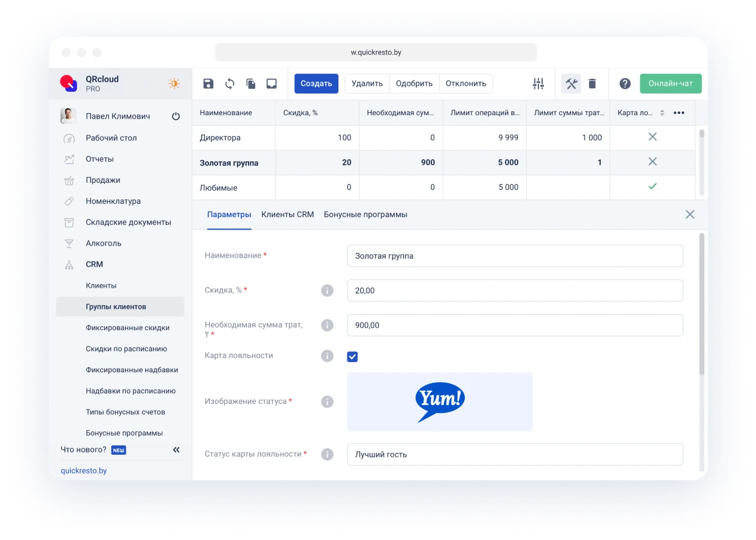Image resolution: width=756 pixels, height=540 pixels.
Task: Click the green Онлайн-чат button
Action: [x=670, y=84]
